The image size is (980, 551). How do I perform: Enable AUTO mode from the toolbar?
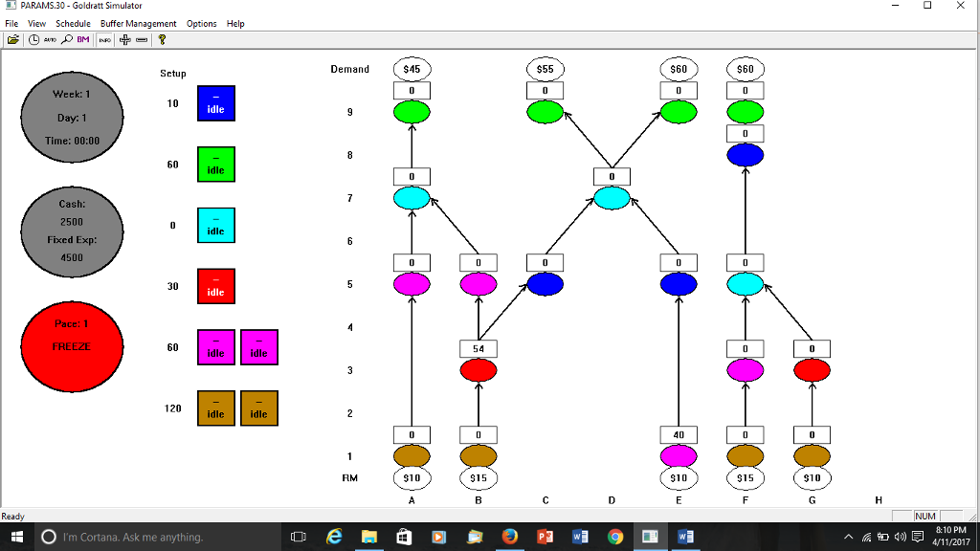[x=50, y=39]
